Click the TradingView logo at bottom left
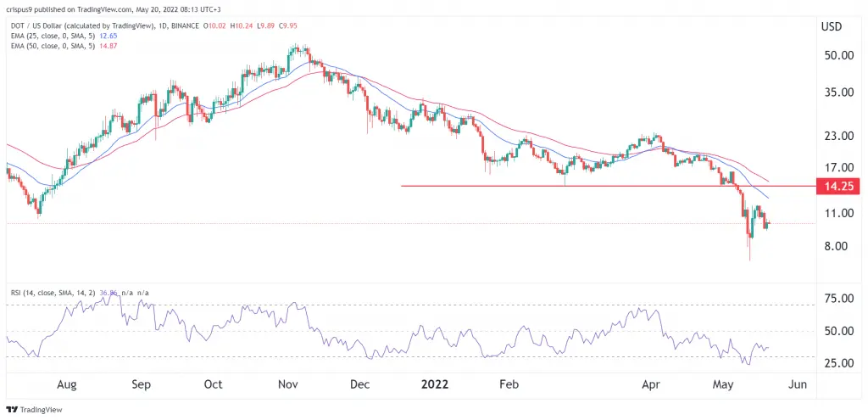This screenshot has height=420, width=868. tap(34, 410)
